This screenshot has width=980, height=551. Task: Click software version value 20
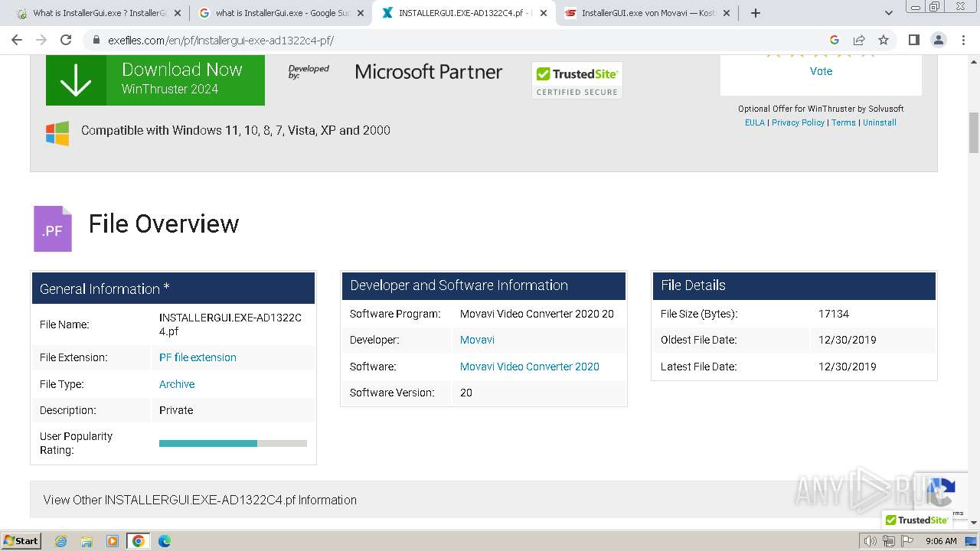(x=466, y=393)
